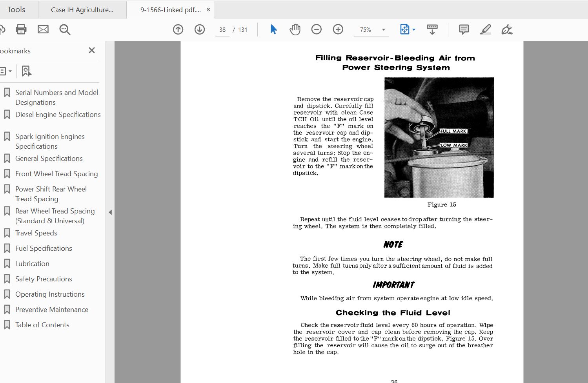This screenshot has width=588, height=383.
Task: Collapse the navigation pane arrow
Action: (110, 212)
